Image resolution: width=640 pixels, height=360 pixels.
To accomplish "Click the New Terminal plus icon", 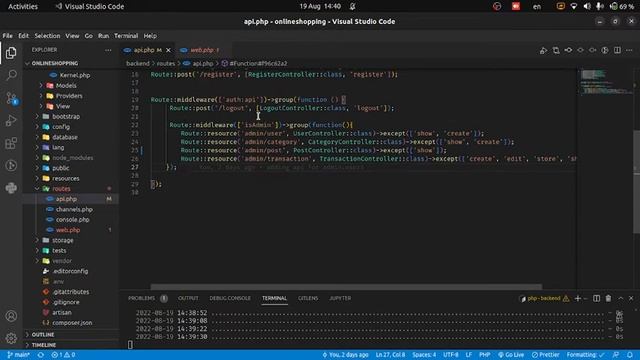I will (x=578, y=298).
